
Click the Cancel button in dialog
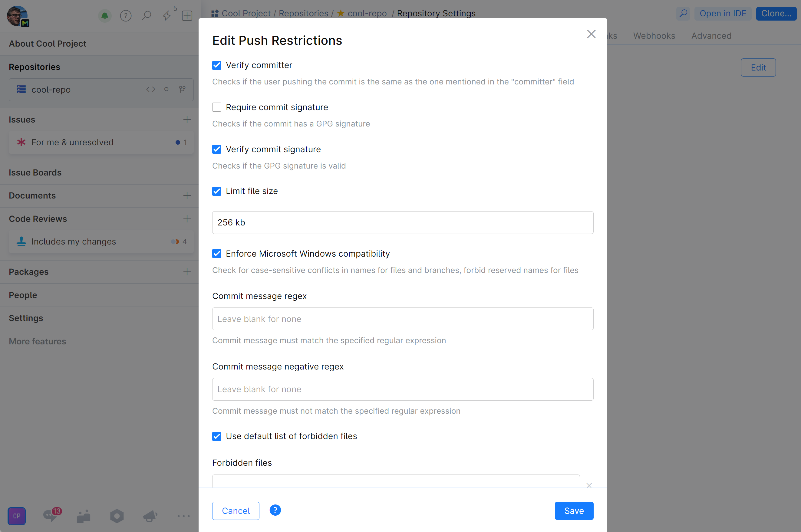236,511
